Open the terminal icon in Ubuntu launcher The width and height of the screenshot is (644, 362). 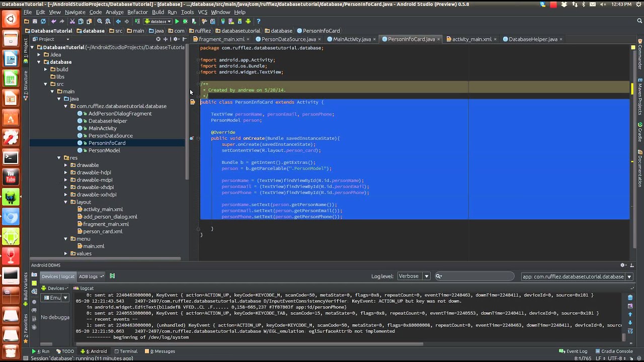[x=11, y=157]
